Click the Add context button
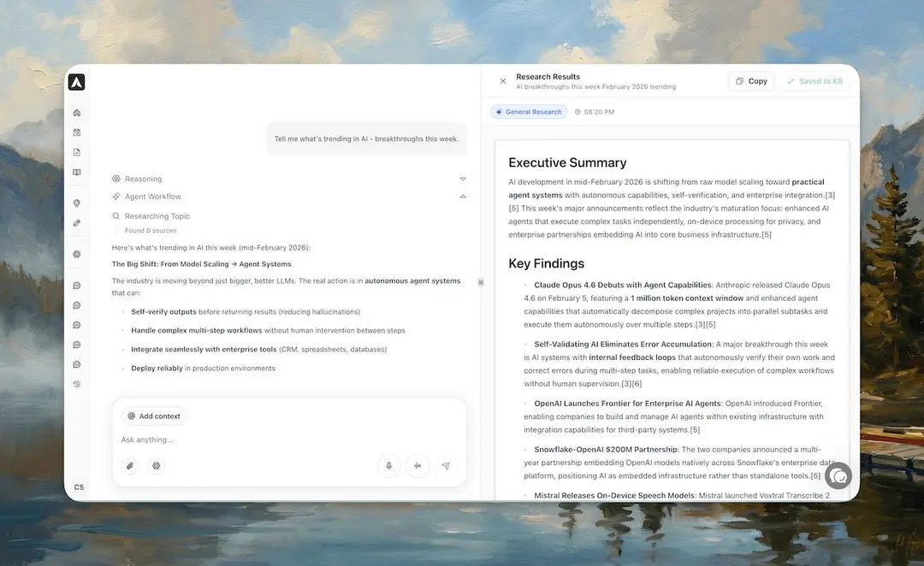This screenshot has width=924, height=566. (154, 416)
